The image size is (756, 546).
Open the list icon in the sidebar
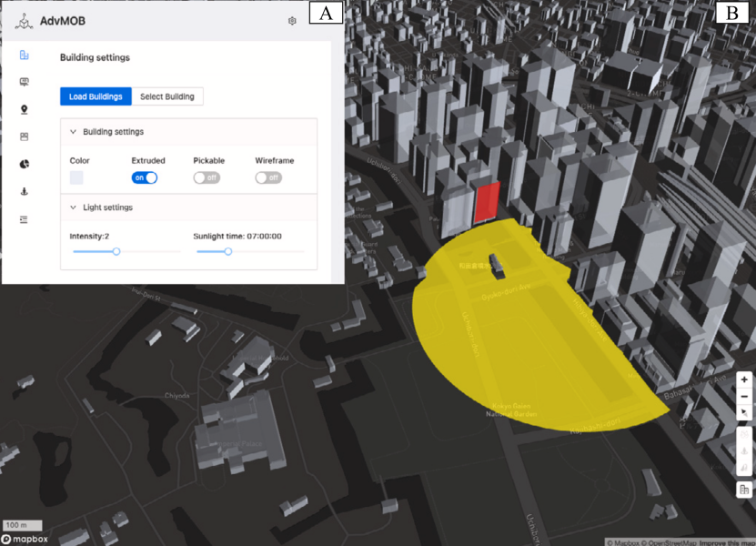24,219
